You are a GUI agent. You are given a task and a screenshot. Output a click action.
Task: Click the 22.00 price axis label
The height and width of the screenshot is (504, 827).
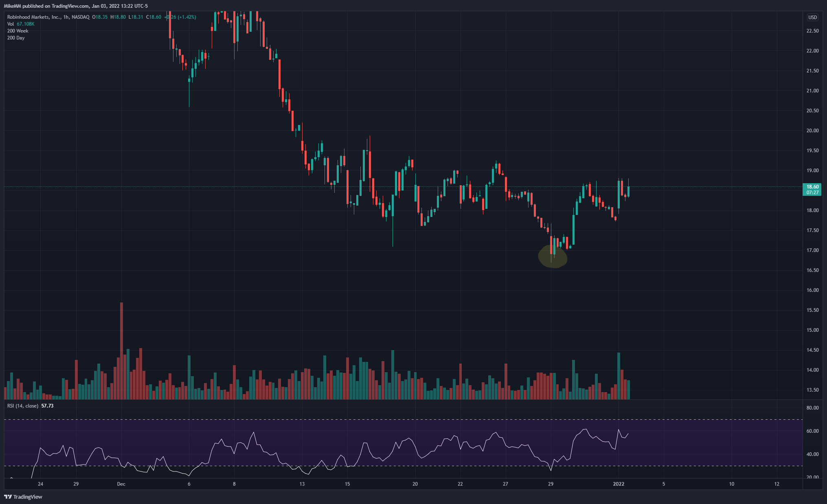coord(812,51)
